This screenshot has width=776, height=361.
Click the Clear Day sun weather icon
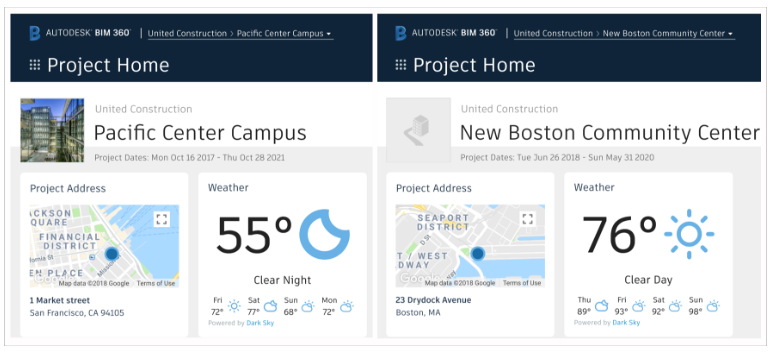pos(689,234)
